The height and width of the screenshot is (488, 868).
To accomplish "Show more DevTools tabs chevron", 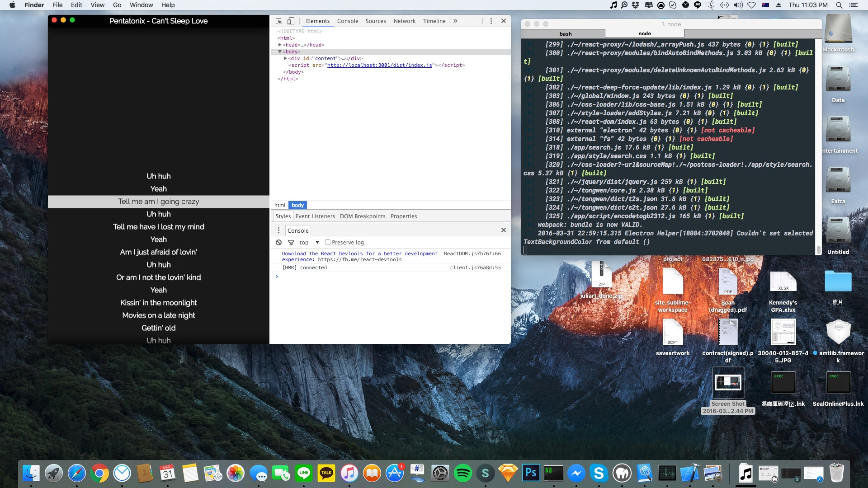I will [455, 21].
